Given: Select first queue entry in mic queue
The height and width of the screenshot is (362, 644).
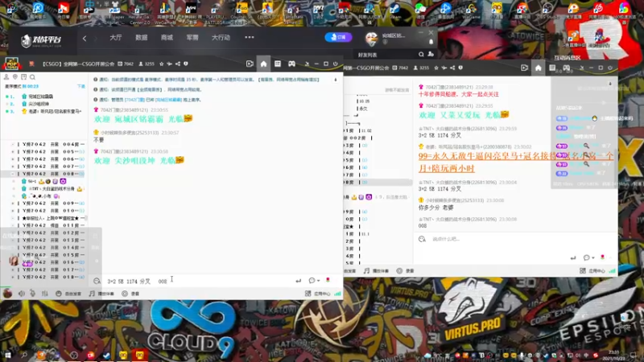Looking at the screenshot, I should [43, 97].
